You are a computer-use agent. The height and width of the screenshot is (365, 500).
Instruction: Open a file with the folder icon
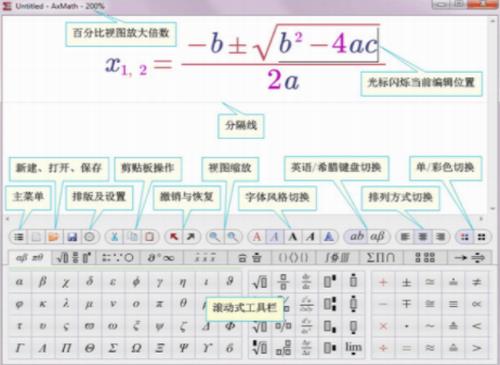[x=54, y=237]
